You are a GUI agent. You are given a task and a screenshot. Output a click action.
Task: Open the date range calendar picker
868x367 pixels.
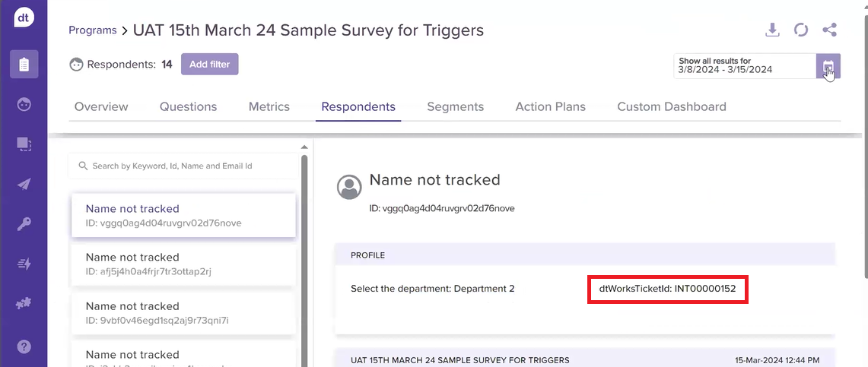tap(828, 66)
